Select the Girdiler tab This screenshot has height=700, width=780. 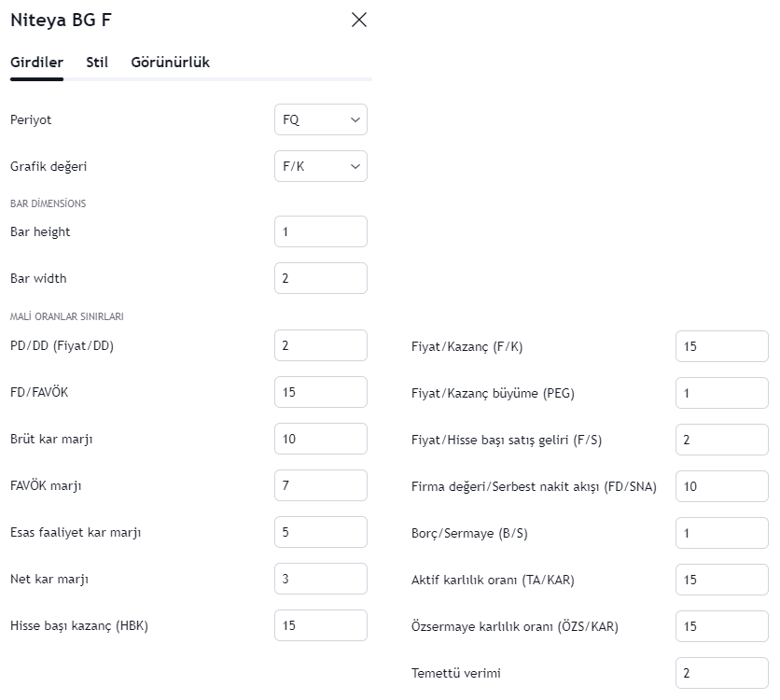click(x=36, y=63)
